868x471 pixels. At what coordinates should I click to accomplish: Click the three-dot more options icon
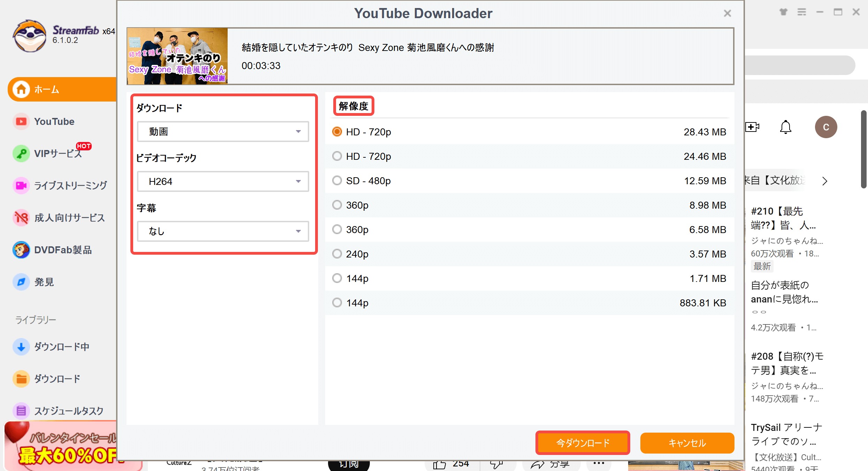[599, 463]
